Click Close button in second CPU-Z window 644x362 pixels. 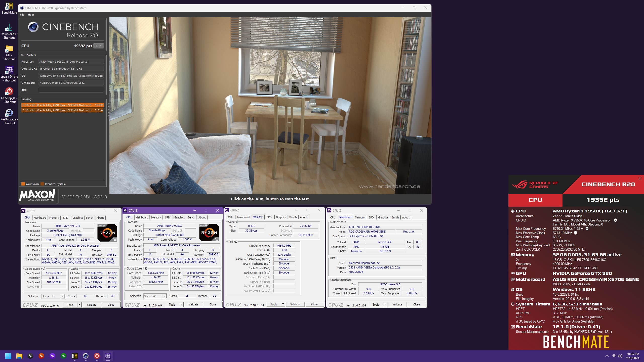coord(213,304)
